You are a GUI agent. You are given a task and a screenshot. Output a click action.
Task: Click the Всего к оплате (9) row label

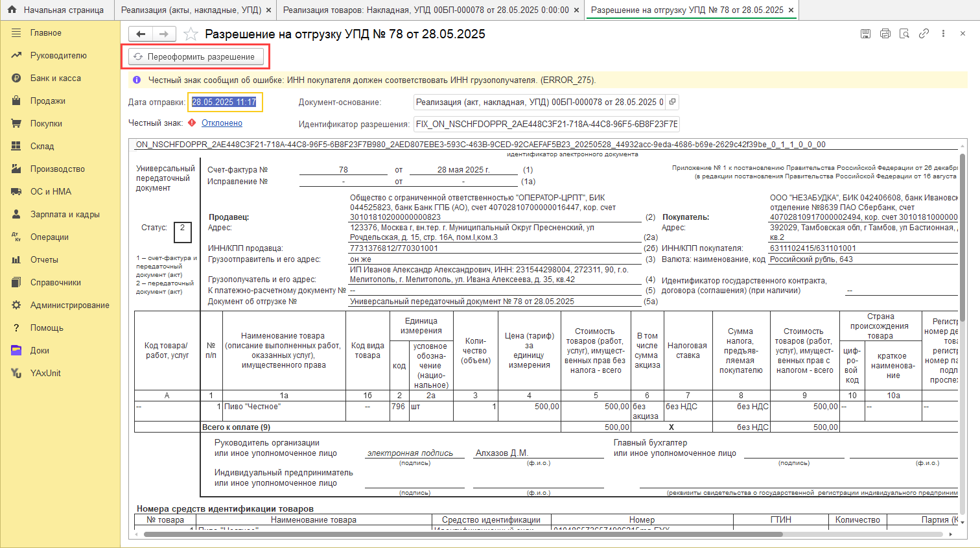237,427
